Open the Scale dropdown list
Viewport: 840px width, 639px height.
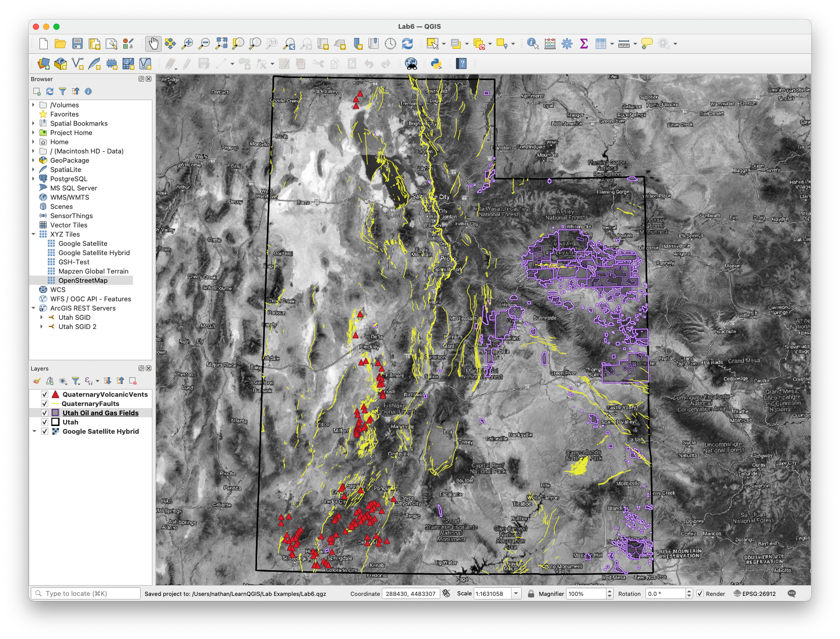516,593
